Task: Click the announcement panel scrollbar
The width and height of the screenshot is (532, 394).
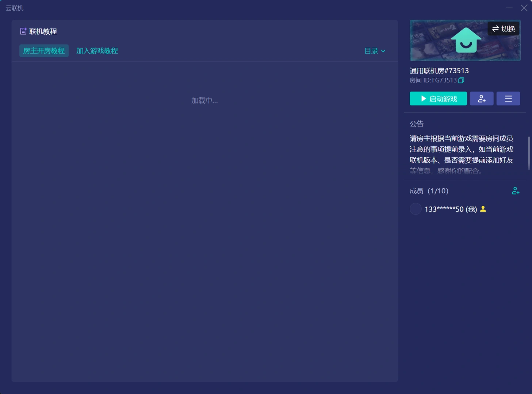Action: click(529, 153)
